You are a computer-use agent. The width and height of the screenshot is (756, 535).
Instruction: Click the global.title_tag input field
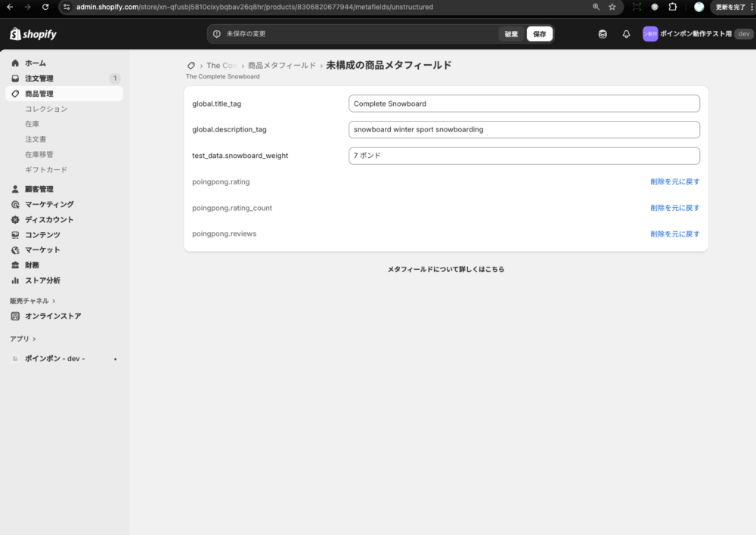524,104
